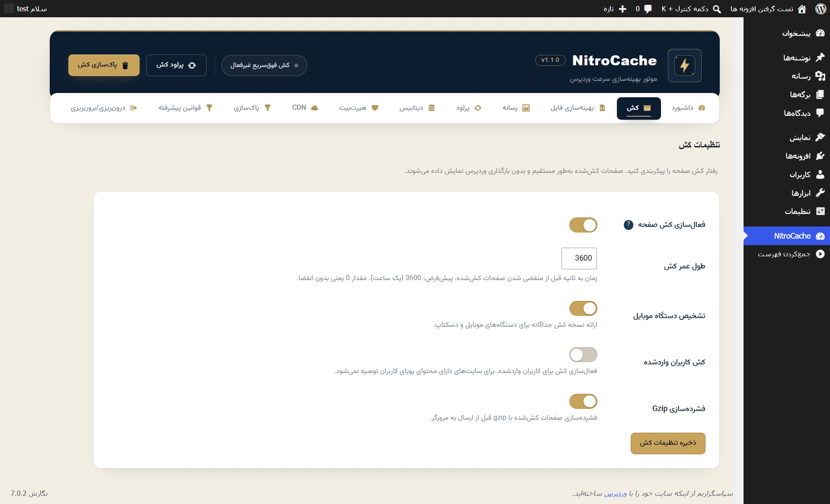Open site home via house icon

coord(802,9)
